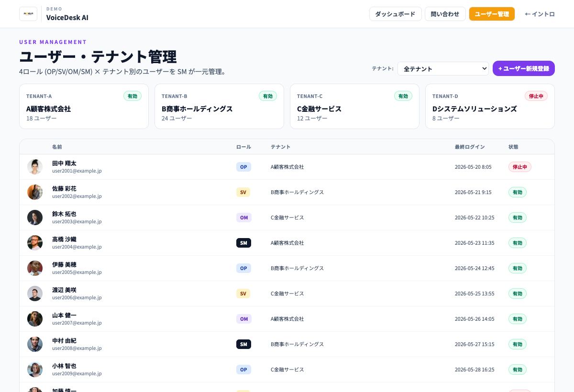Click 有効 status for 中村 由紀
Image resolution: width=574 pixels, height=392 pixels.
tap(518, 344)
